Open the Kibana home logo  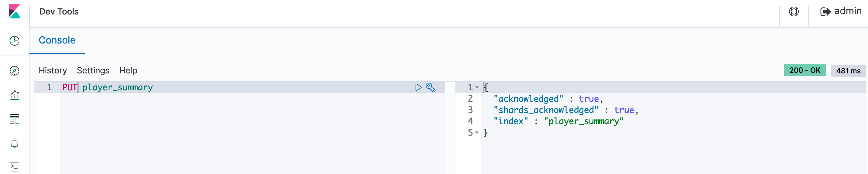(15, 11)
